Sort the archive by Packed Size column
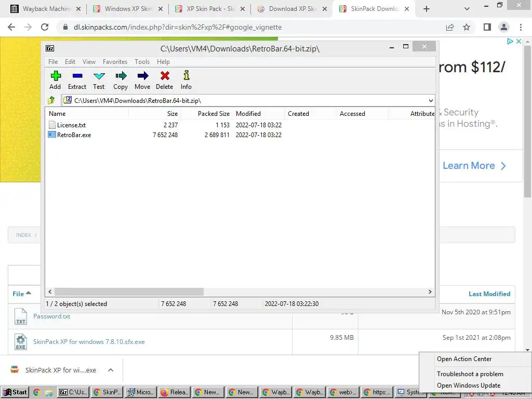Viewport: 532px width, 399px height. [x=207, y=114]
